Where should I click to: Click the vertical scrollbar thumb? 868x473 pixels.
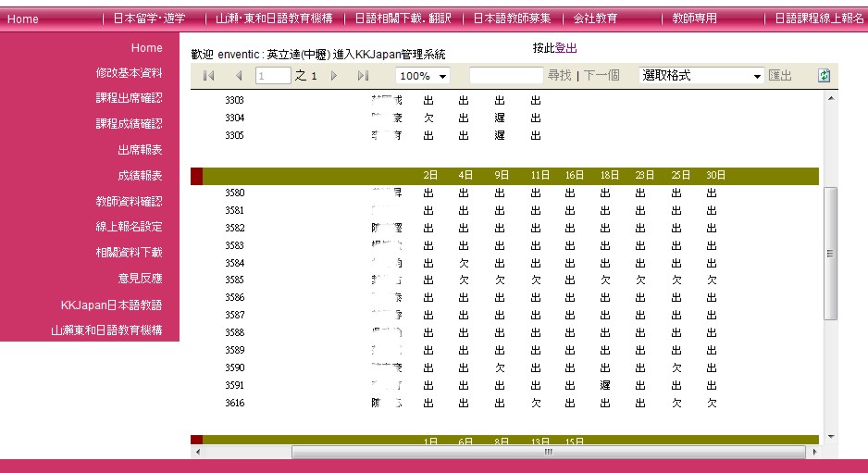click(830, 253)
